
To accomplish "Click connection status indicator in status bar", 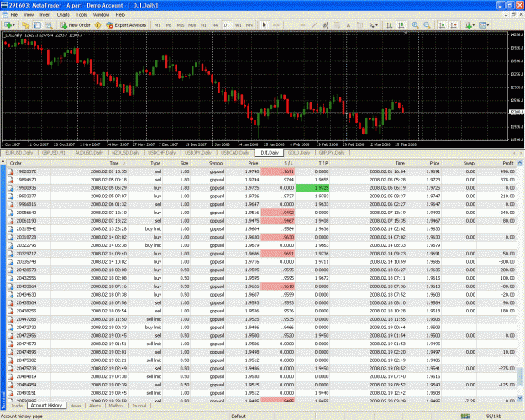I will click(x=465, y=417).
